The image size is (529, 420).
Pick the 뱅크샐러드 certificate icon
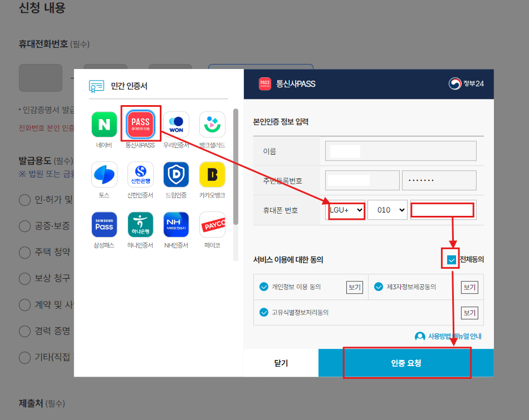point(212,125)
